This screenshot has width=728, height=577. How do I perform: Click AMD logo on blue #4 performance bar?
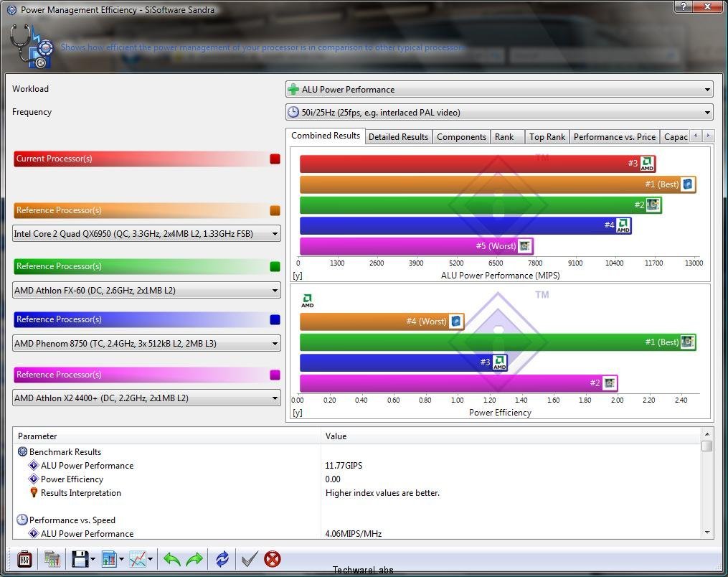point(623,225)
